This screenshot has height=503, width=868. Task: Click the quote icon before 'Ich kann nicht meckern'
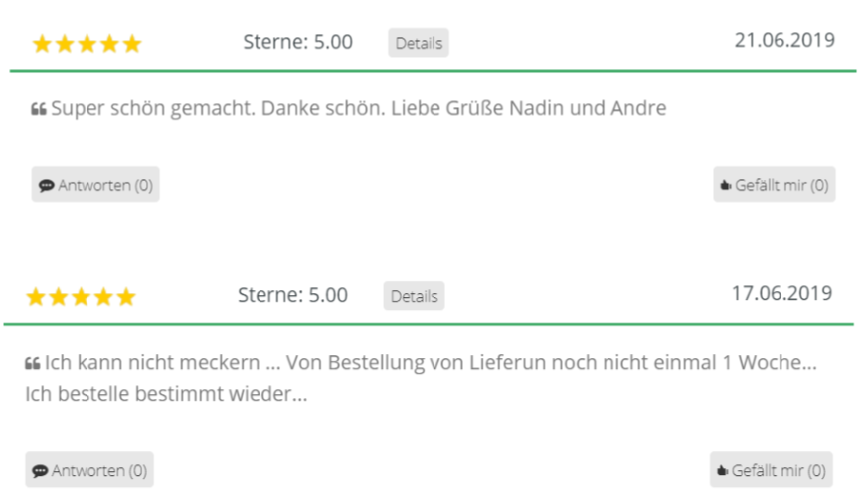[32, 364]
